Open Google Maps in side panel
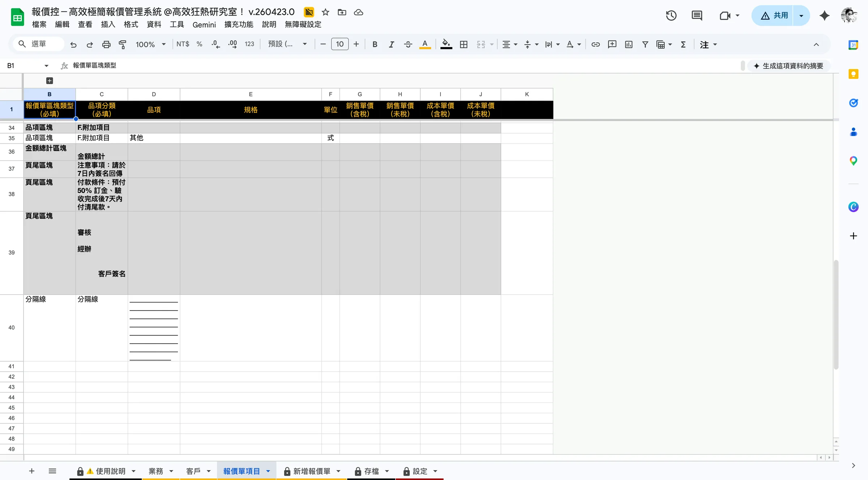Viewport: 868px width, 480px height. 854,161
